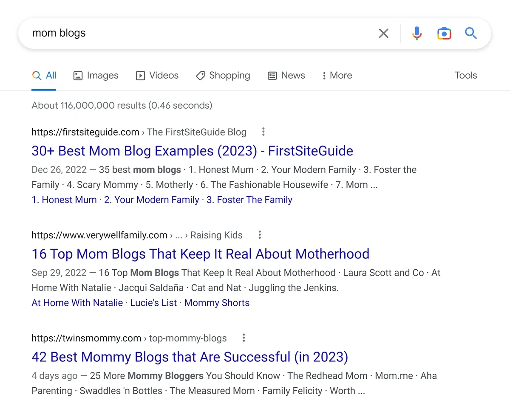510x420 pixels.
Task: Clear the search query with the X icon
Action: [383, 33]
